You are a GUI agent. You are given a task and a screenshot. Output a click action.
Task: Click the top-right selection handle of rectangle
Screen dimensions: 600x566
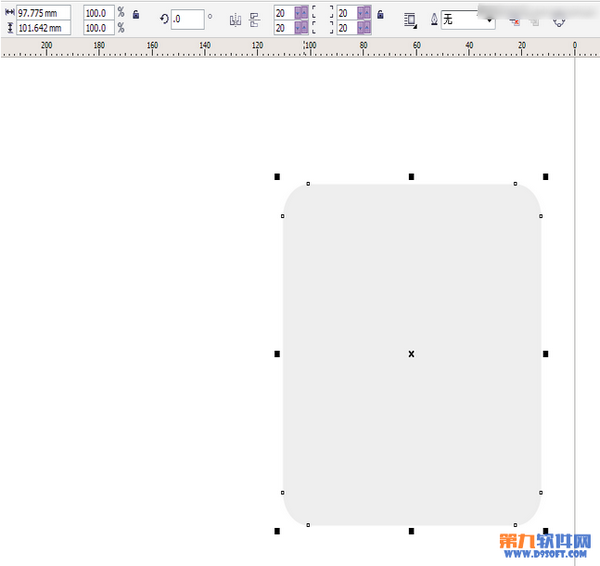click(546, 176)
